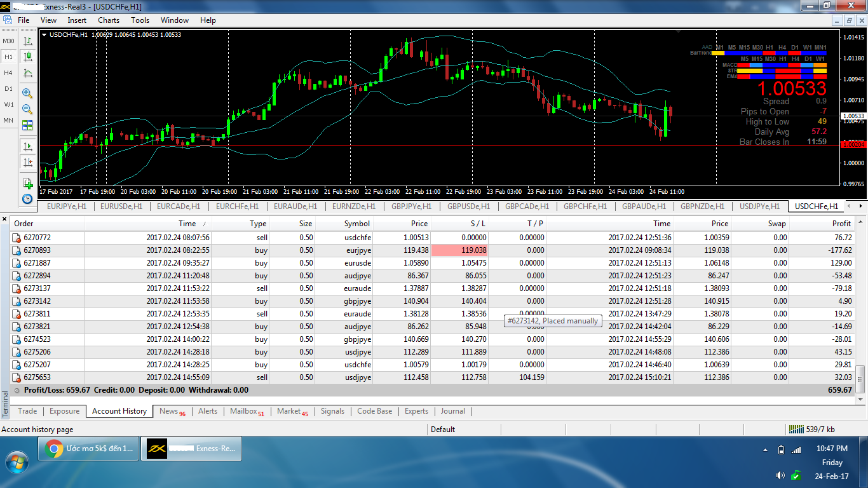Viewport: 868px width, 488px height.
Task: Select the candlestick chart type icon
Action: [27, 57]
